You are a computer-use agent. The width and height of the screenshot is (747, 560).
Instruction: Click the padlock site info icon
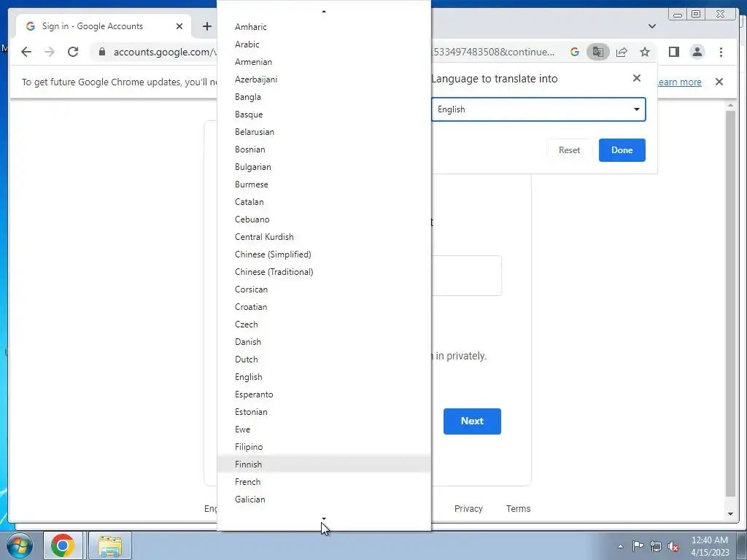tap(102, 52)
